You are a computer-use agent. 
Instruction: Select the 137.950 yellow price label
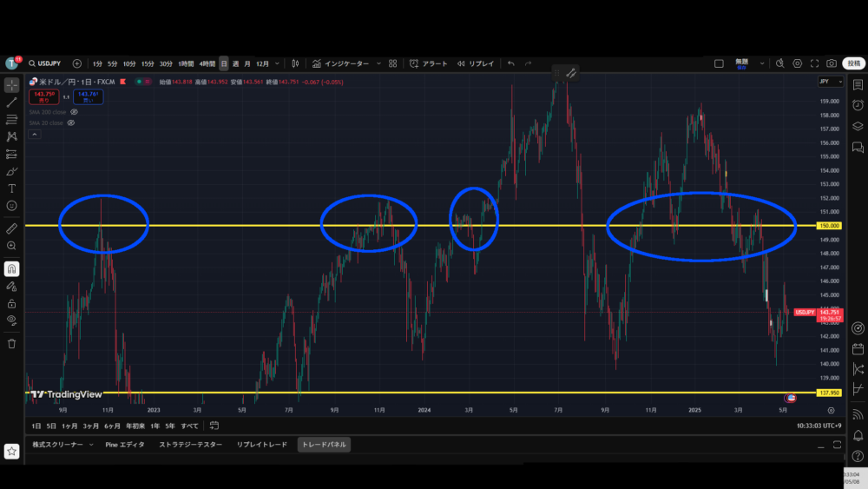(x=829, y=393)
